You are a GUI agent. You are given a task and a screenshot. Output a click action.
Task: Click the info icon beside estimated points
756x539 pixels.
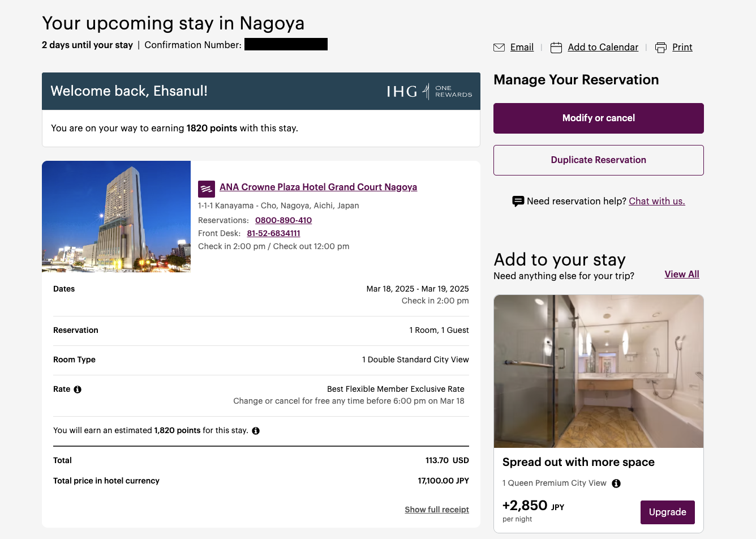[x=256, y=431]
